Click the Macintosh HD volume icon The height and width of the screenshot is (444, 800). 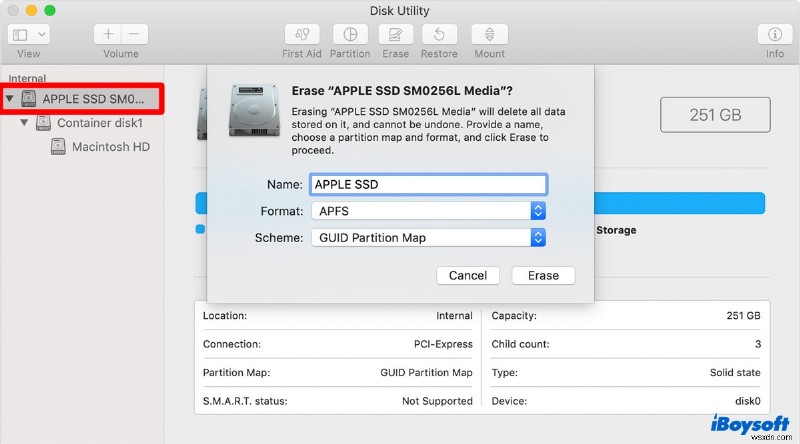click(58, 146)
